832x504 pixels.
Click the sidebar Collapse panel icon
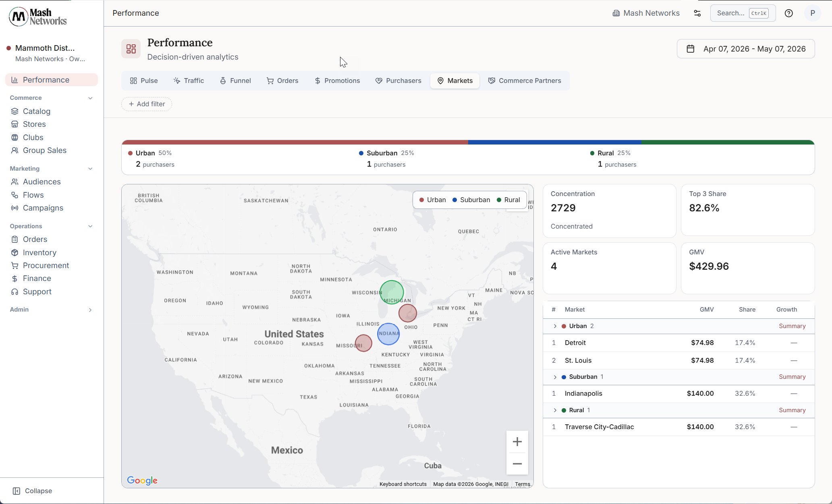tap(16, 491)
